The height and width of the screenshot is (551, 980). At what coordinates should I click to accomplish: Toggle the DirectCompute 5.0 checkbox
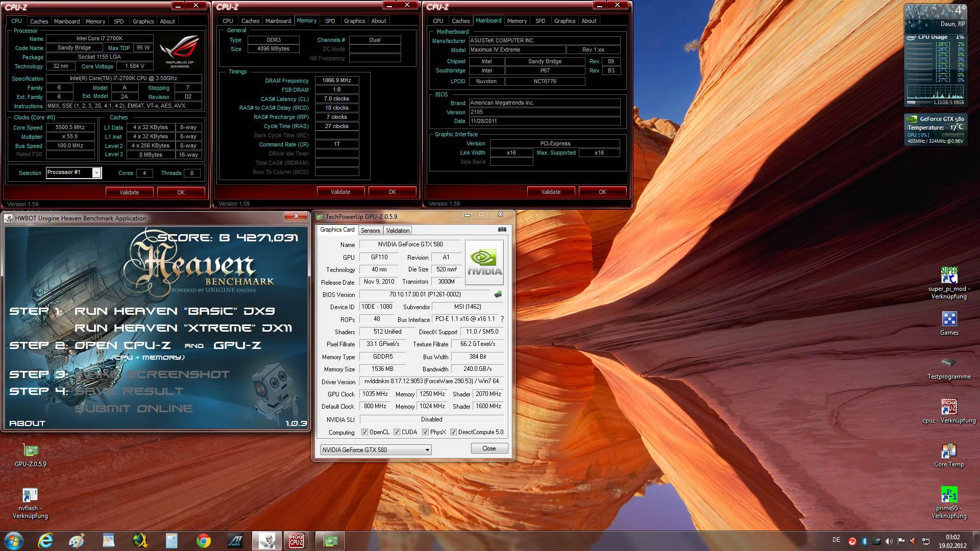tap(453, 432)
